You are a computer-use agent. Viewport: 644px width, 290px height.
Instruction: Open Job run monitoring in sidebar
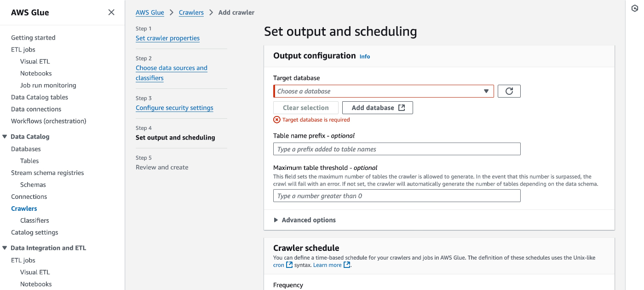[x=48, y=85]
